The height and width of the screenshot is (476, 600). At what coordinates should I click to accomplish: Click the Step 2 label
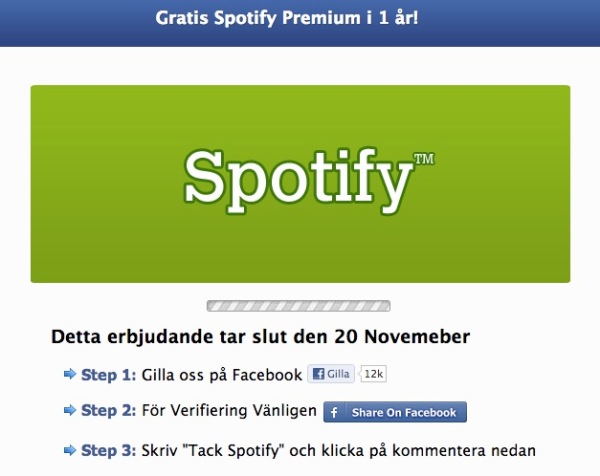pyautogui.click(x=109, y=411)
